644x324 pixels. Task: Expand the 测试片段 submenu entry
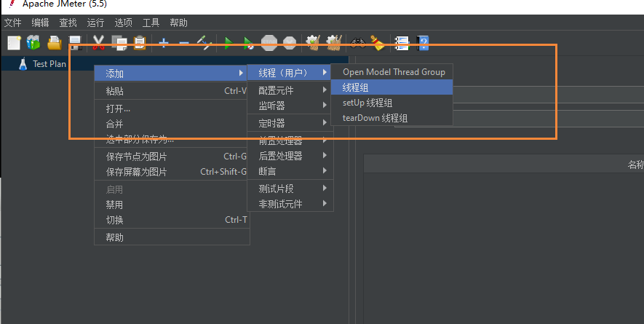coord(290,189)
